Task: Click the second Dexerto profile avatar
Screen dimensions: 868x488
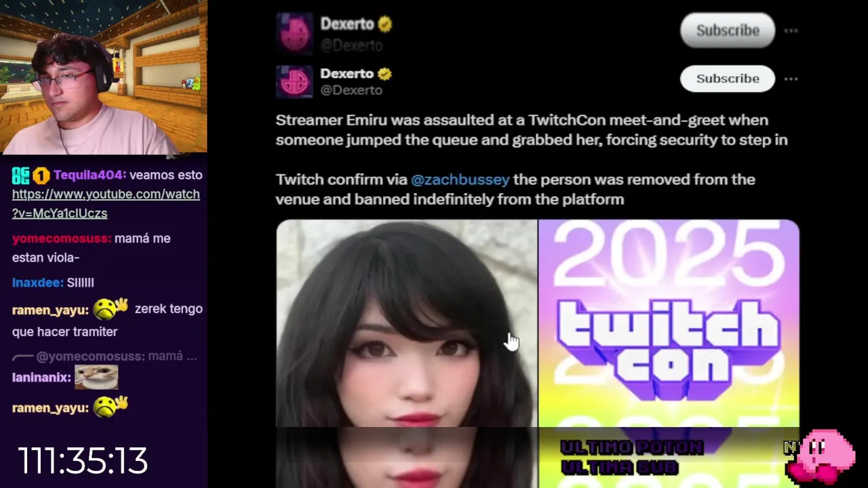Action: pyautogui.click(x=294, y=81)
